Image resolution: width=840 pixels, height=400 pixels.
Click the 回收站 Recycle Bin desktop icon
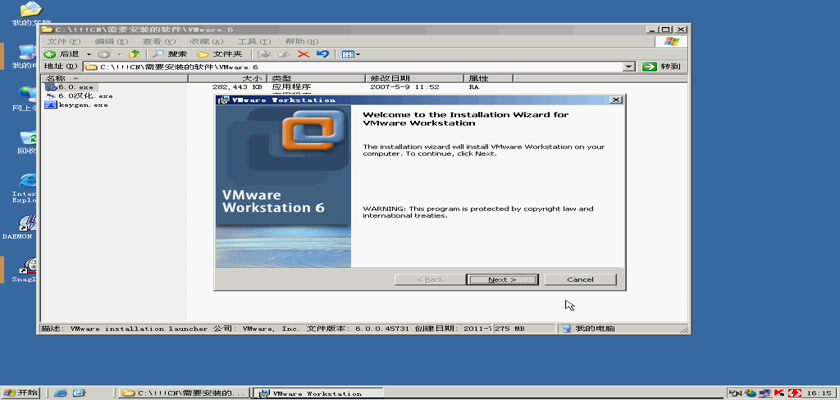(x=27, y=143)
